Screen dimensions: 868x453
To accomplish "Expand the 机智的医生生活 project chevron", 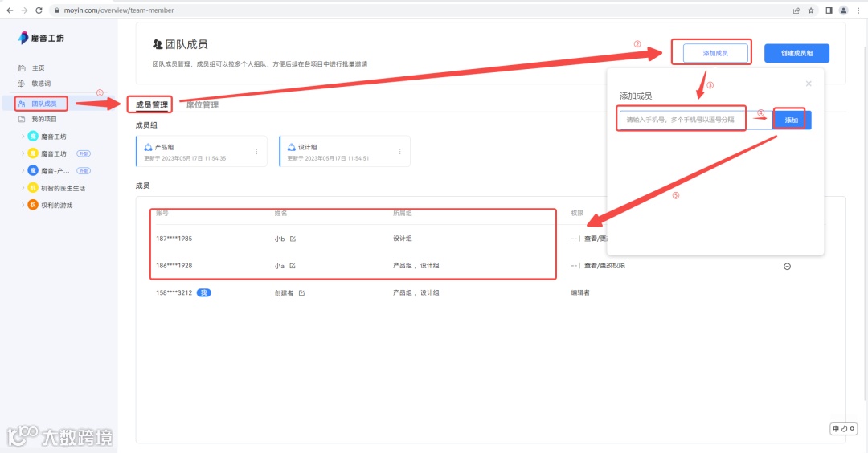I will (23, 187).
